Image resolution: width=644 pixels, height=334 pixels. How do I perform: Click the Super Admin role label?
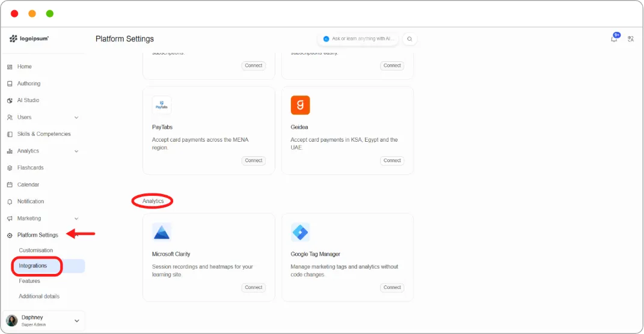point(34,324)
